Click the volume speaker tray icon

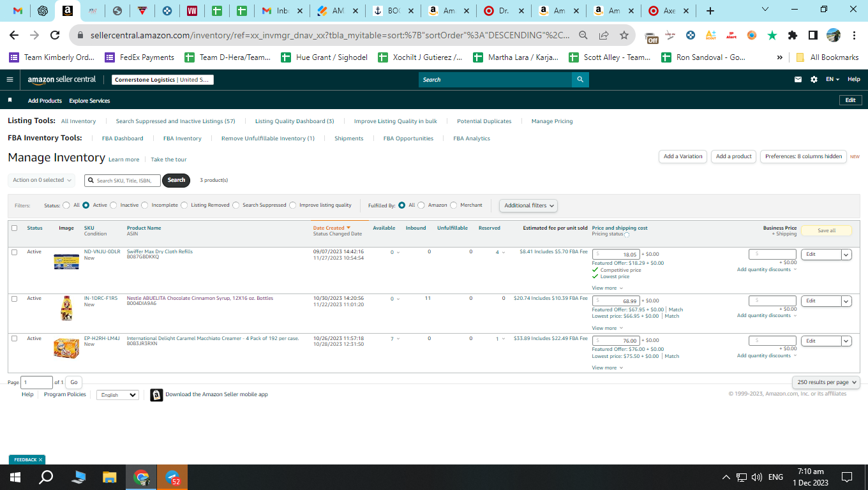(x=757, y=477)
